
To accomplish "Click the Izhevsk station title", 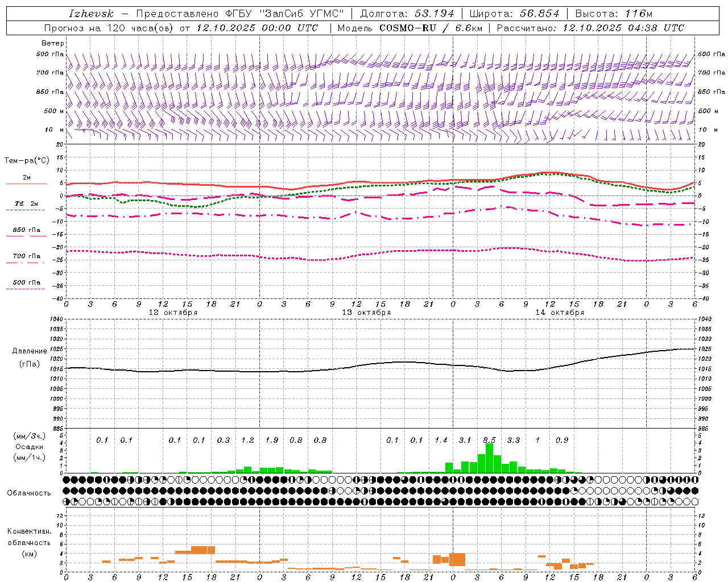I will pos(91,14).
